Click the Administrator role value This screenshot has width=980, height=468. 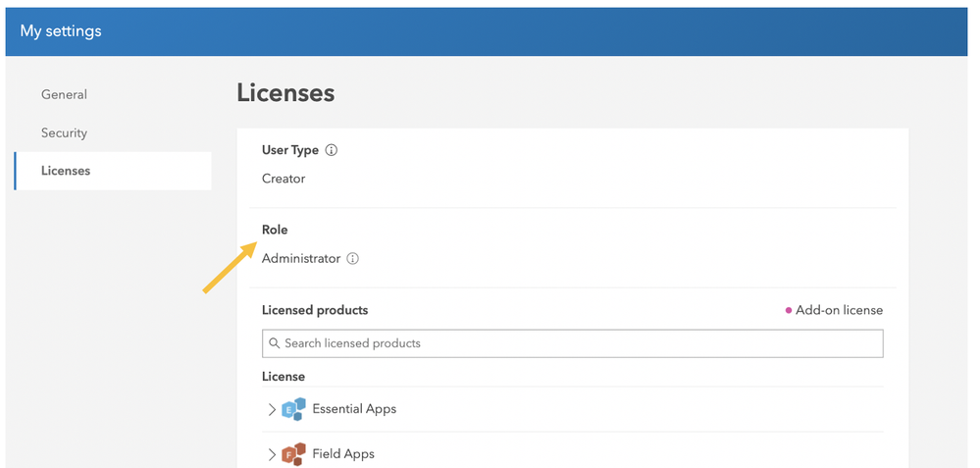point(301,259)
